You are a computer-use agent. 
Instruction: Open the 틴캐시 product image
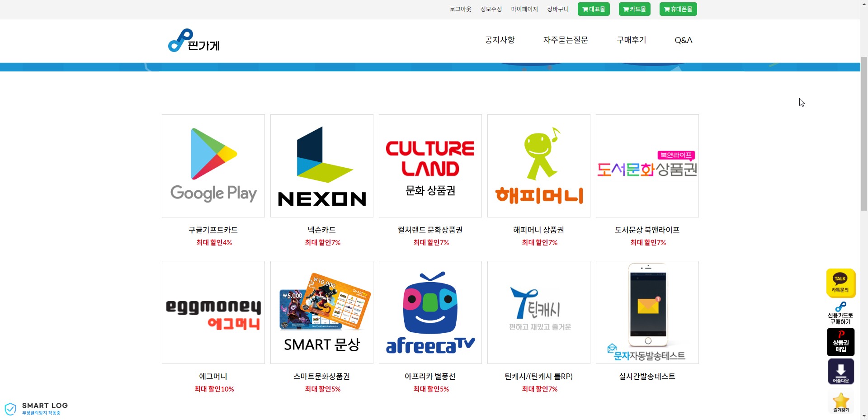(x=539, y=312)
